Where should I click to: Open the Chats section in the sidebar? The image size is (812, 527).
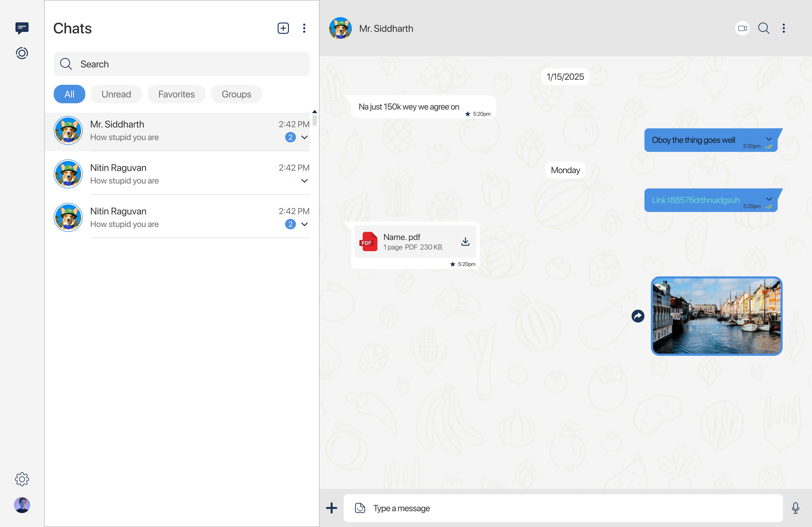click(22, 28)
